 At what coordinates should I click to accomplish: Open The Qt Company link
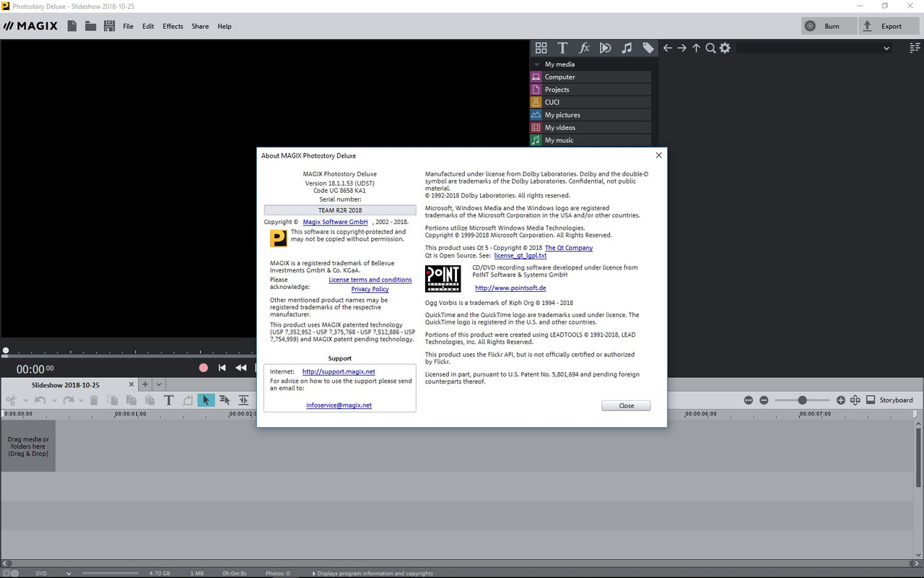(x=569, y=248)
